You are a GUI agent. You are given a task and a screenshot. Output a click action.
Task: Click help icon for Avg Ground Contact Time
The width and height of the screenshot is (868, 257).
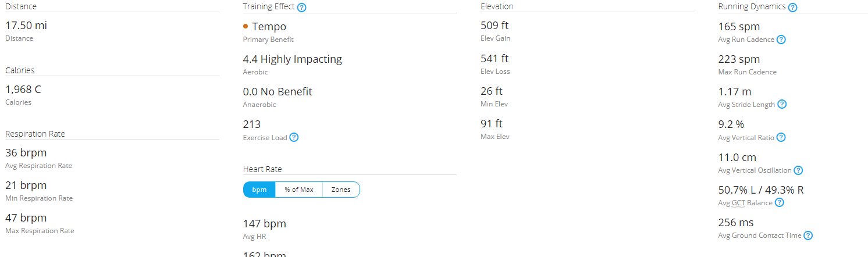808,235
